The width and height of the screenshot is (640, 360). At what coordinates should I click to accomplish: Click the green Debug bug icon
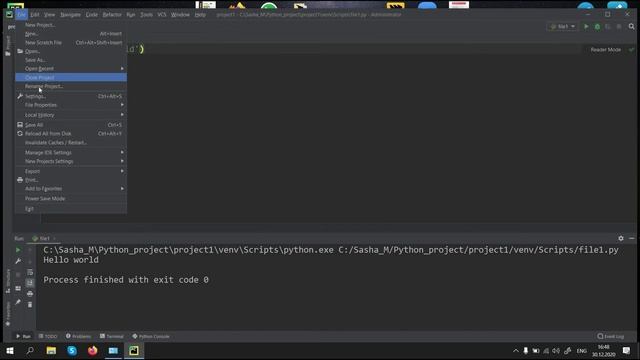[597, 27]
